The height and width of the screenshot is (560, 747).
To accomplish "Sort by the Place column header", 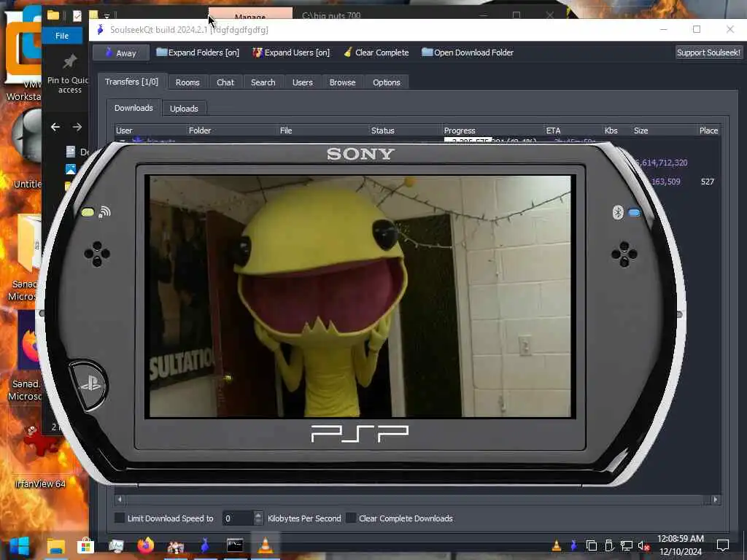I will (x=708, y=131).
